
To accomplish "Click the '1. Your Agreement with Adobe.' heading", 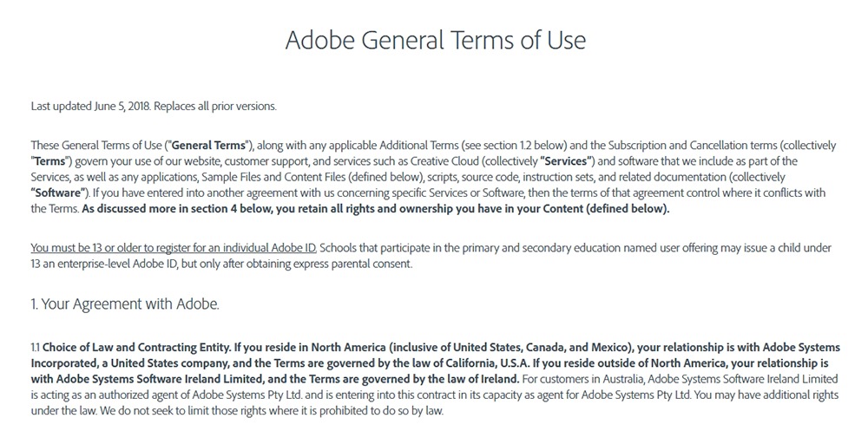I will [125, 304].
